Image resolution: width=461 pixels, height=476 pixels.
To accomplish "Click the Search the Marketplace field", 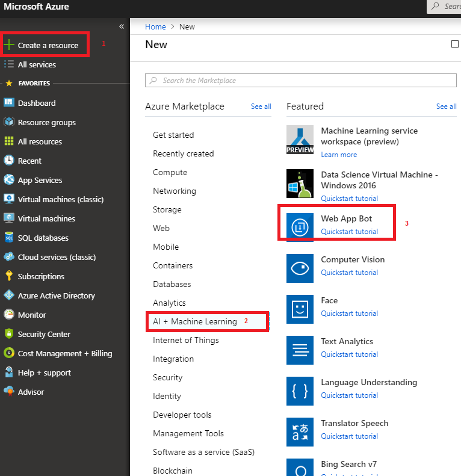I will (301, 81).
